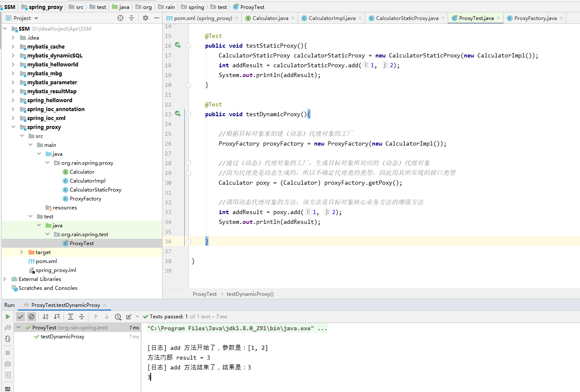Rerun the test with the green play icon

click(8, 317)
